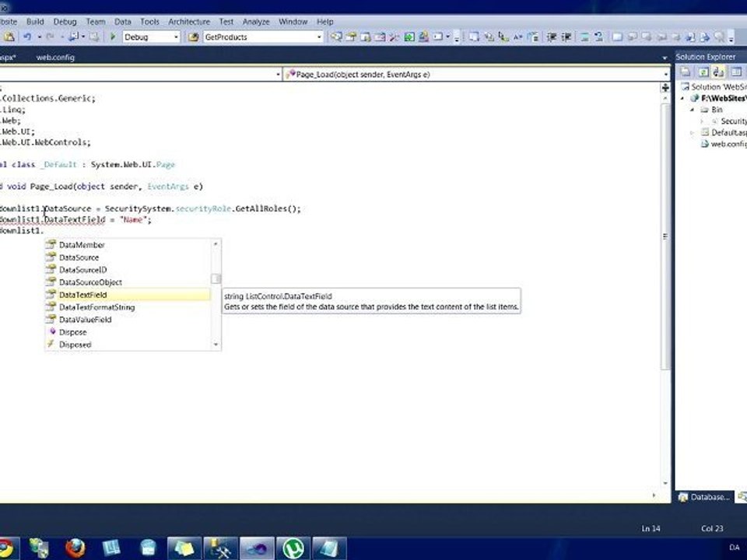Click the Find in Files icon beside GetProducts box

193,37
